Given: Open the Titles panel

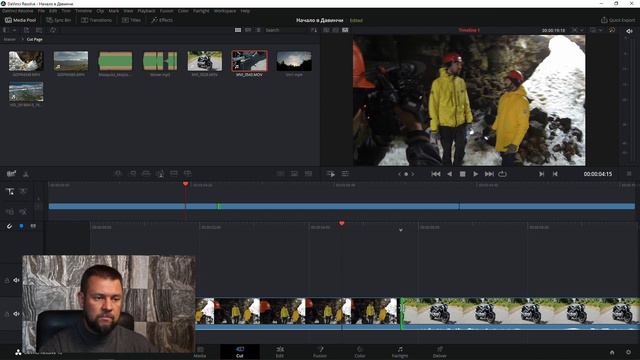Looking at the screenshot, I should click(131, 20).
